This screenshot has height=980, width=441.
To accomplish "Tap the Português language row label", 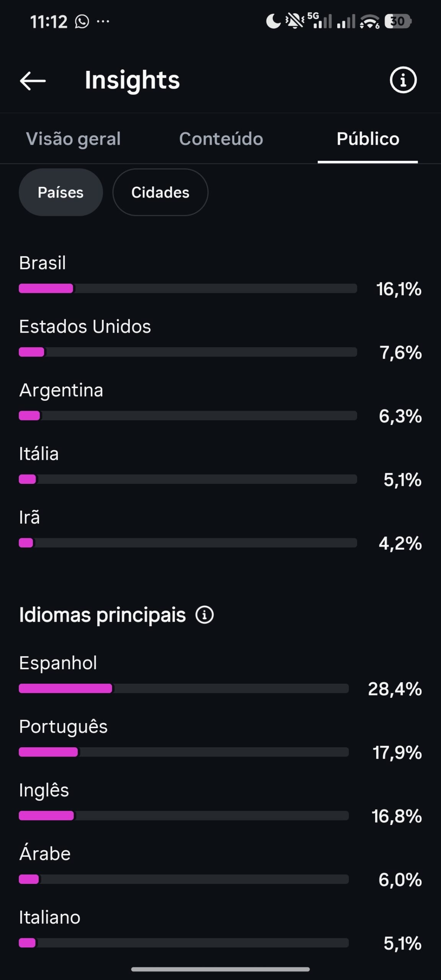I will click(x=64, y=727).
